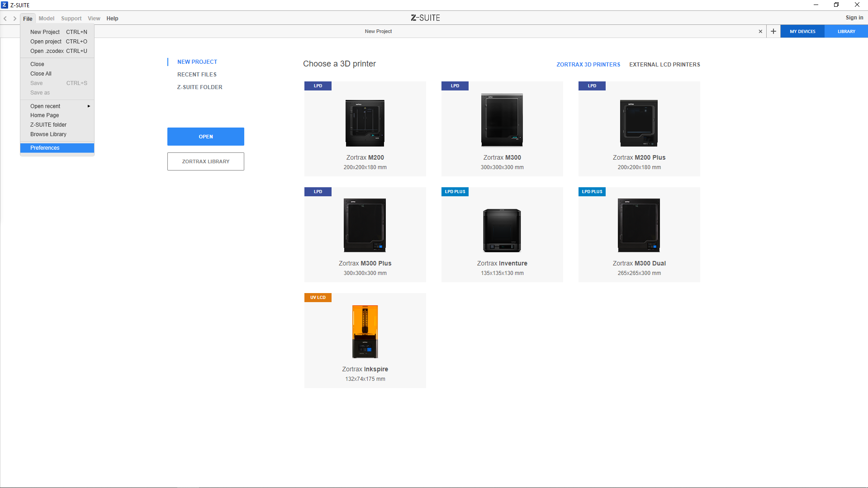
Task: Open the Support menu
Action: [71, 19]
